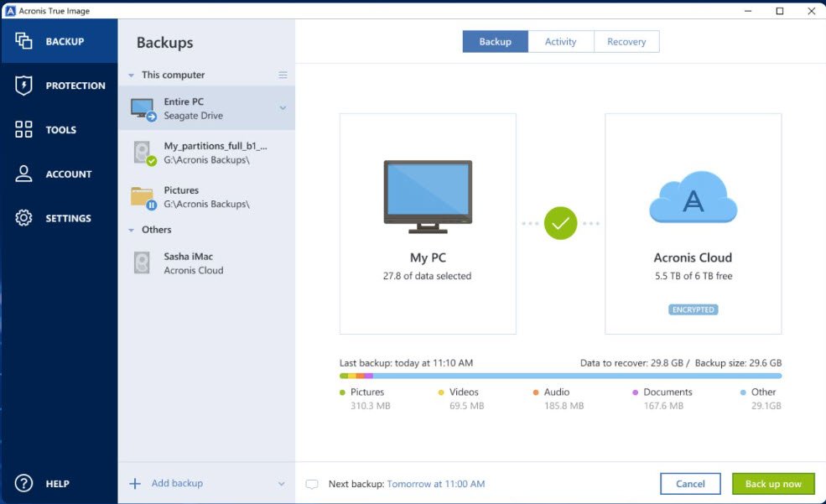The width and height of the screenshot is (826, 504).
Task: Switch to the Backup tab
Action: (495, 42)
